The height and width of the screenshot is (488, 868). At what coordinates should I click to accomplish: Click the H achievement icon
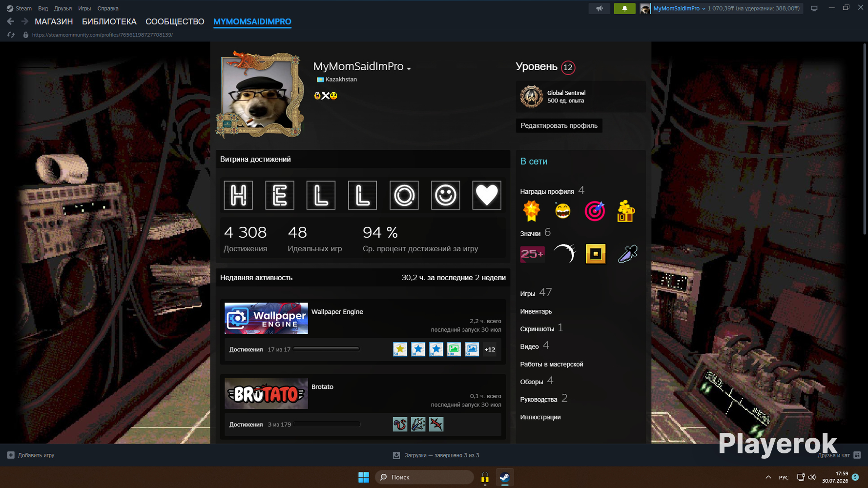click(x=238, y=195)
